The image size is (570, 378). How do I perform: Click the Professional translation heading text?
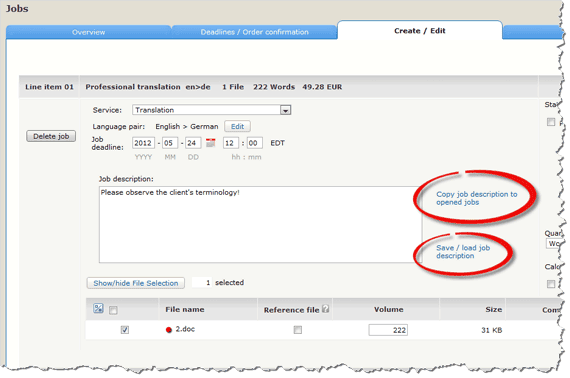pyautogui.click(x=133, y=87)
